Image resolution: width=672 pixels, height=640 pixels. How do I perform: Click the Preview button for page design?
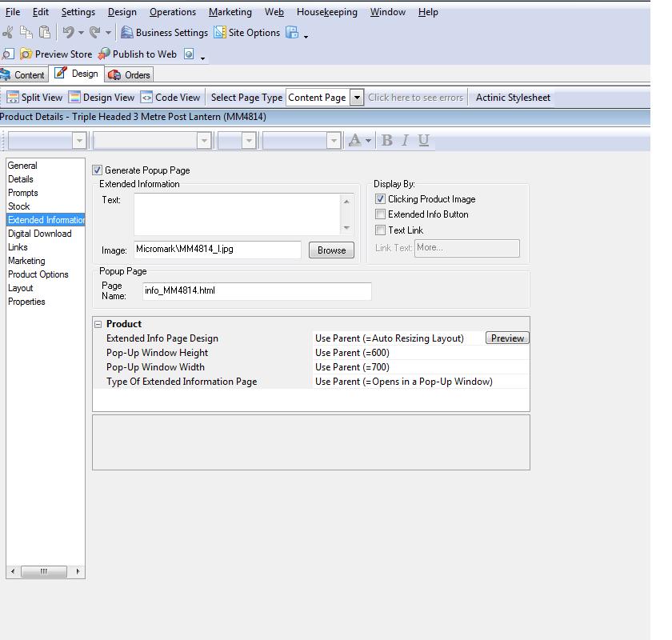[507, 338]
